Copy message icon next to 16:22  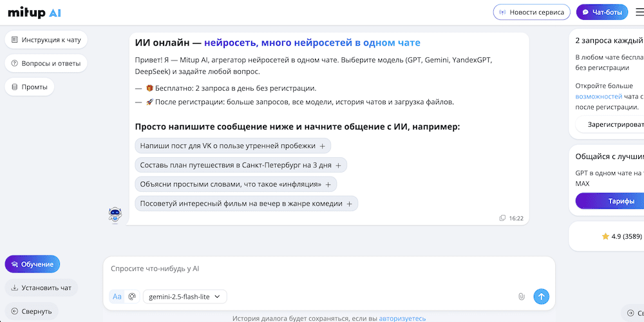click(x=502, y=218)
